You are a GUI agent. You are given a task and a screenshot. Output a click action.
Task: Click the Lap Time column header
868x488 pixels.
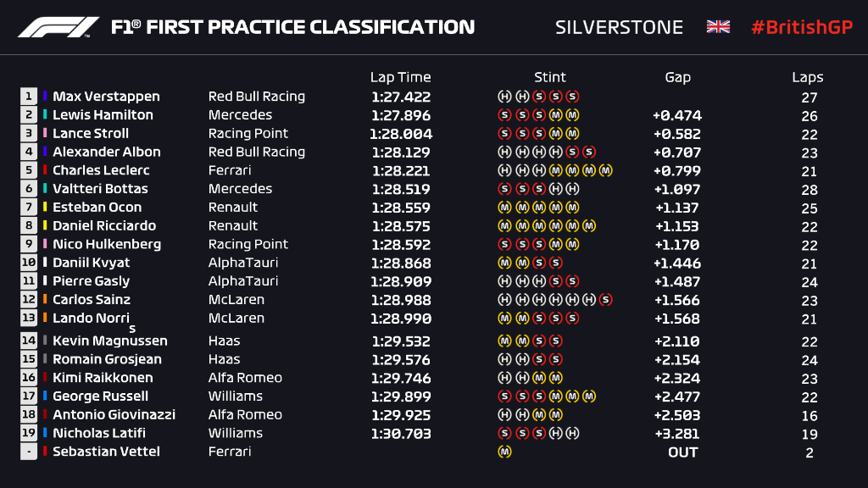(401, 77)
